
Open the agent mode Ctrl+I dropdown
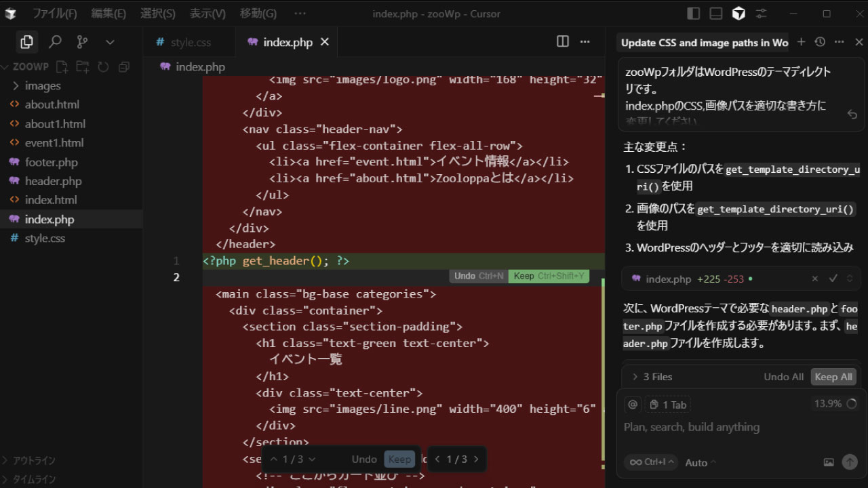pos(652,462)
